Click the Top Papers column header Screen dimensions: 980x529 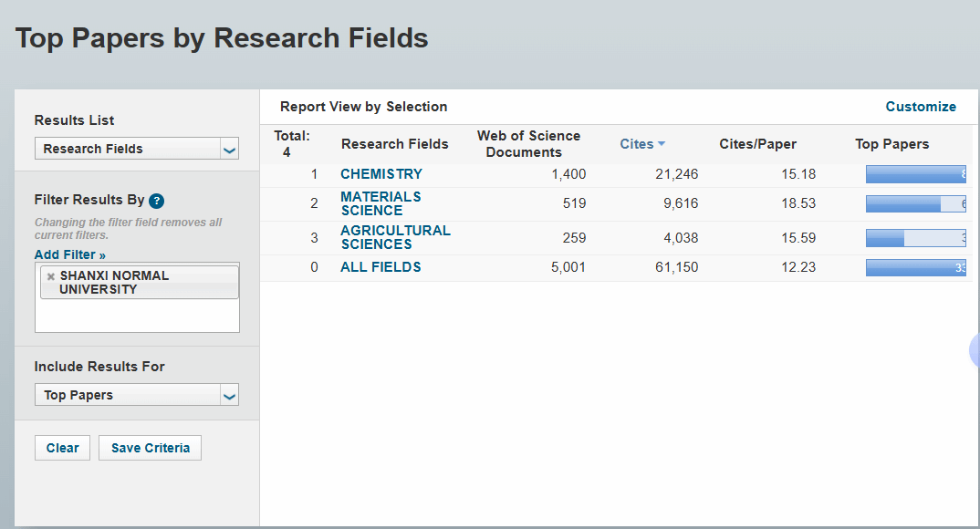pyautogui.click(x=891, y=144)
